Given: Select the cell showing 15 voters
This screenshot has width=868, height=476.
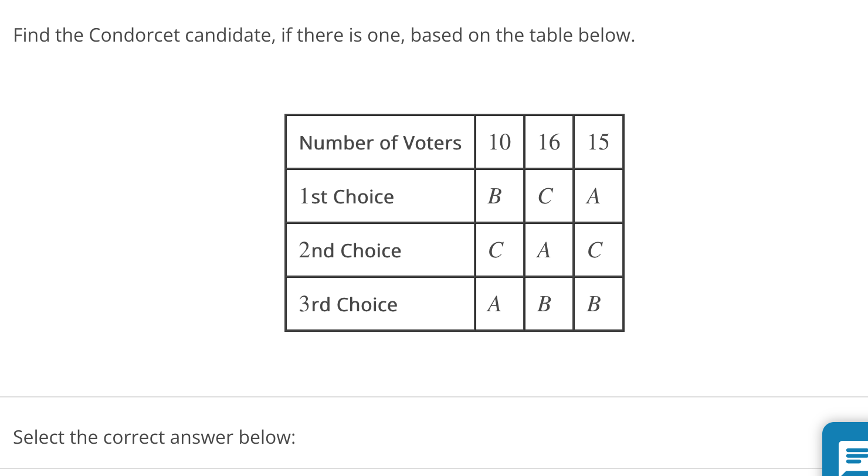Looking at the screenshot, I should [x=598, y=142].
